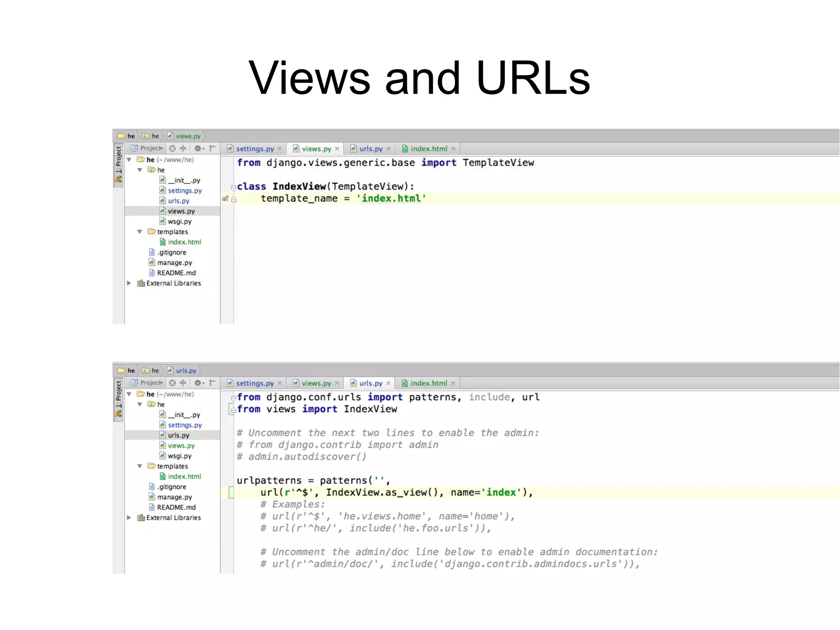Screen dimensions: 840x630
Task: Click hide panel icon in bottom Project toolbar
Action: [212, 383]
